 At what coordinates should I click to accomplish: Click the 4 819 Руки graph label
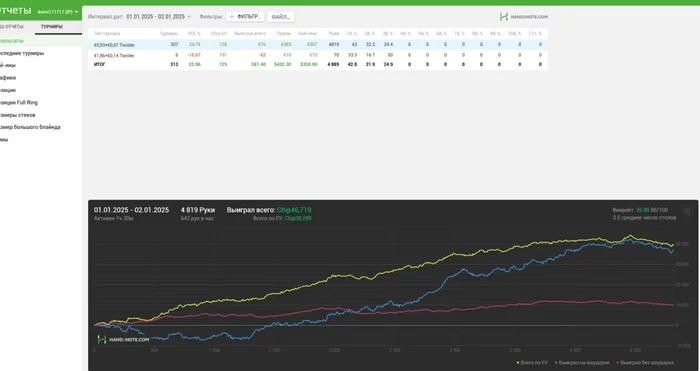point(198,210)
